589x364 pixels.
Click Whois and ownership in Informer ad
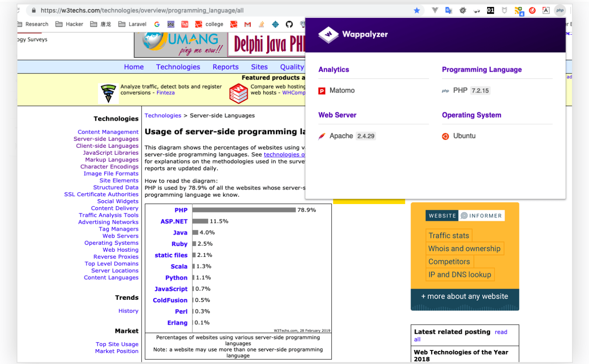click(x=464, y=249)
